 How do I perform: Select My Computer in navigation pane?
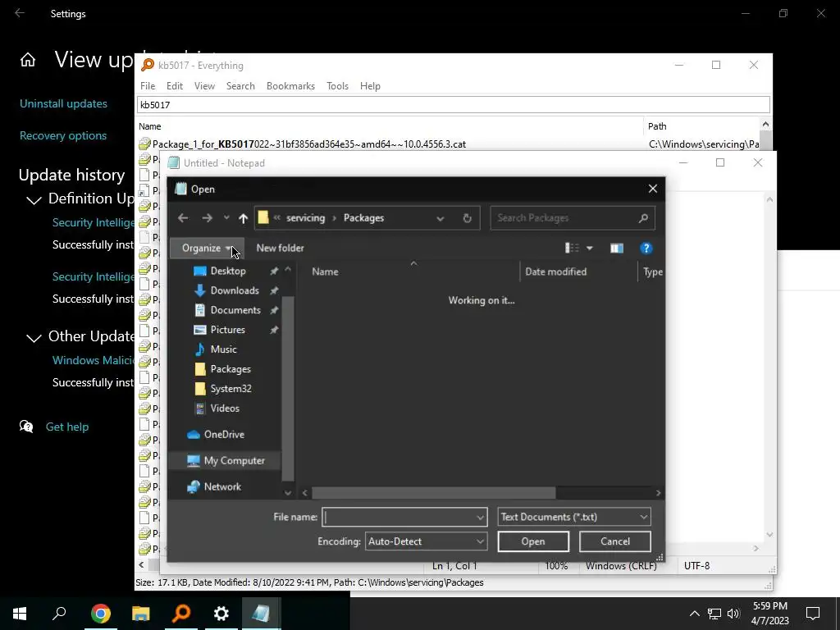(x=234, y=461)
